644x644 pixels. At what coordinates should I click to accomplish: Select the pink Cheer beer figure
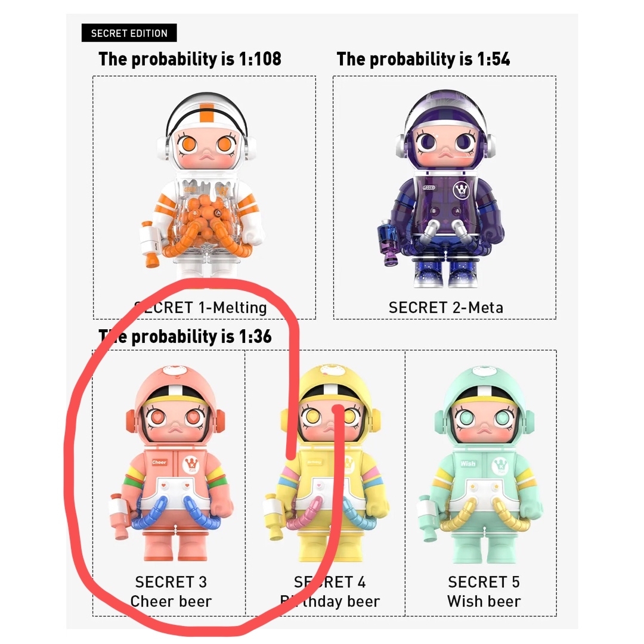[x=171, y=463]
